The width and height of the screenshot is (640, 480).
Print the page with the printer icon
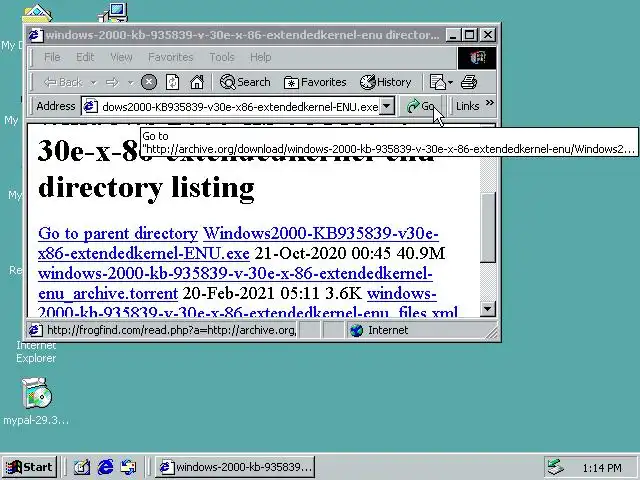tap(469, 82)
